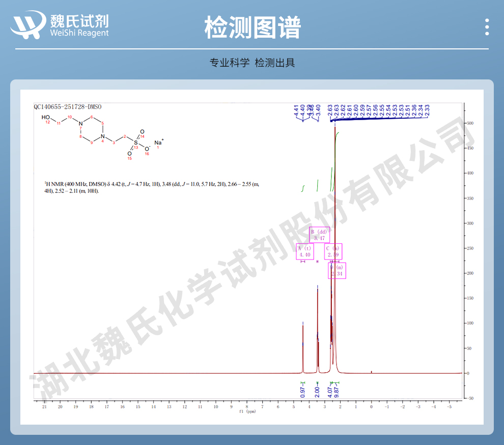The height and width of the screenshot is (445, 504).
Task: Click the HO group in structure
Action: 46,117
